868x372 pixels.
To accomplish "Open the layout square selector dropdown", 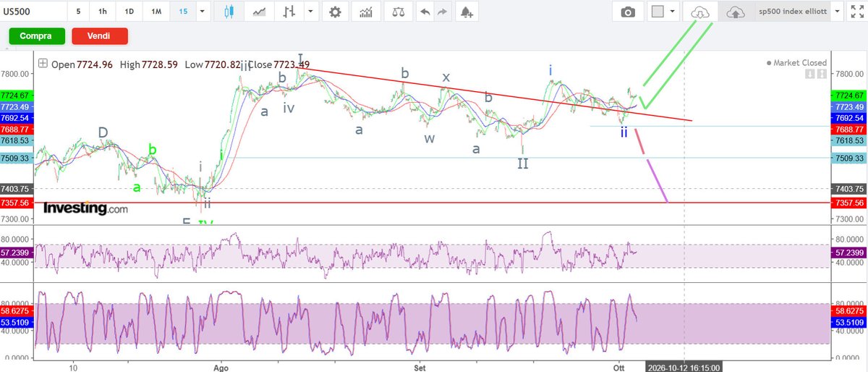I will tap(673, 12).
